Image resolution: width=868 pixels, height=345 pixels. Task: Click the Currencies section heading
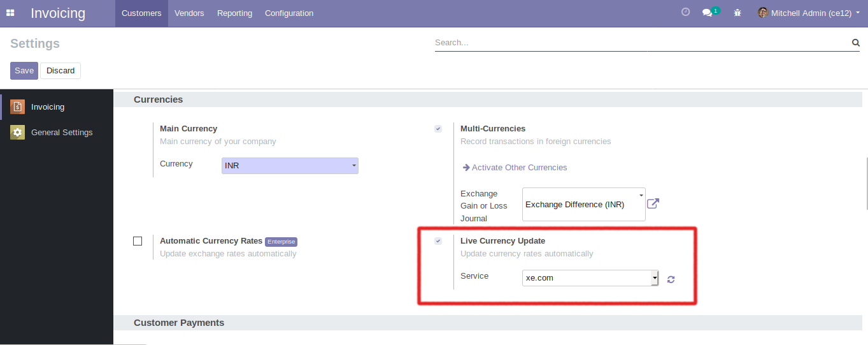tap(158, 99)
